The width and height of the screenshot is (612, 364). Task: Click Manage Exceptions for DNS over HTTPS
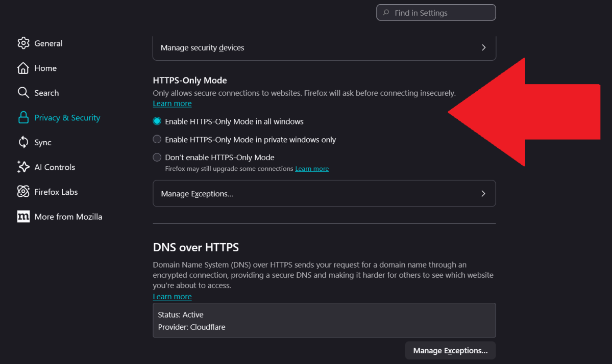coord(450,350)
